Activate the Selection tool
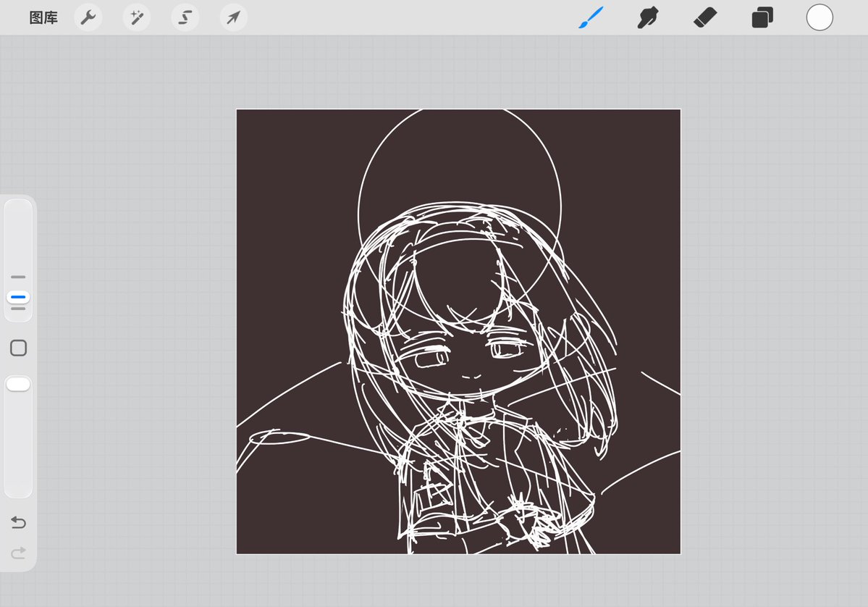 pyautogui.click(x=185, y=17)
